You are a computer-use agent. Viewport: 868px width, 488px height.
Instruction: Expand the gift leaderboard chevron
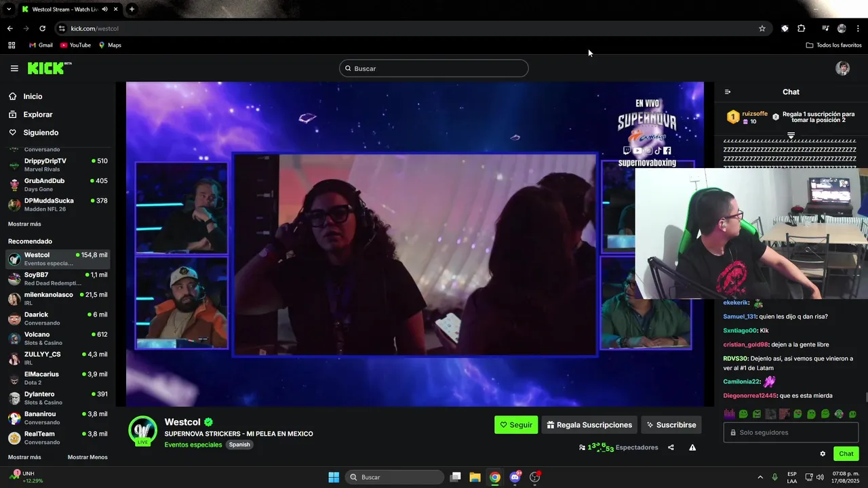click(x=791, y=136)
